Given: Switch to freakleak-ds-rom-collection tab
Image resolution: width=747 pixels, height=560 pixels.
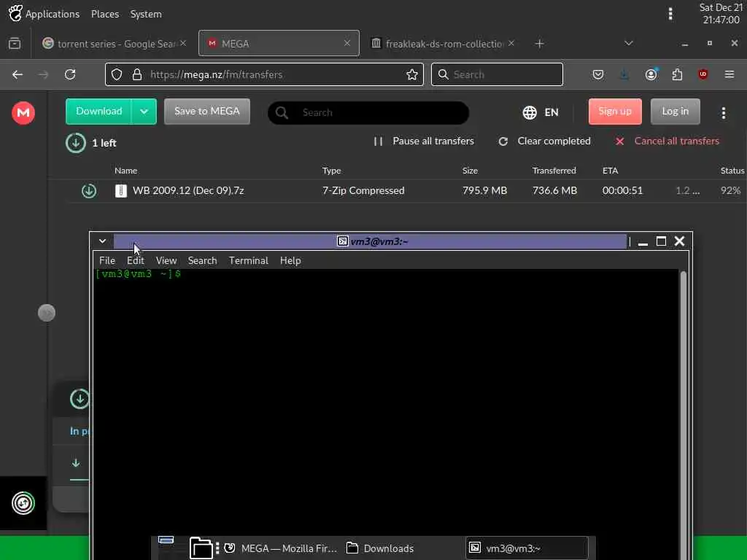Looking at the screenshot, I should [x=443, y=44].
